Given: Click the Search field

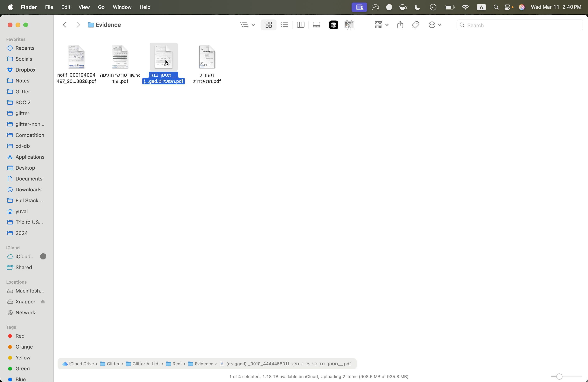Looking at the screenshot, I should [x=520, y=25].
